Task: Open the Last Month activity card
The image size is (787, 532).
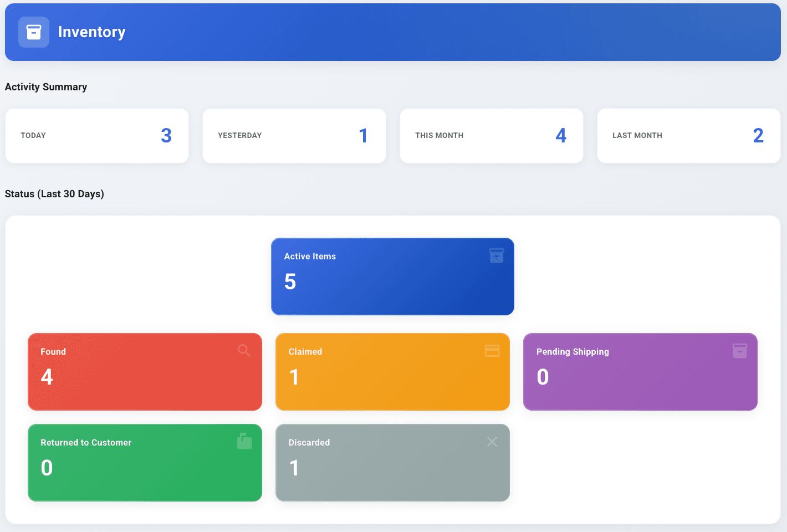Action: coord(688,135)
